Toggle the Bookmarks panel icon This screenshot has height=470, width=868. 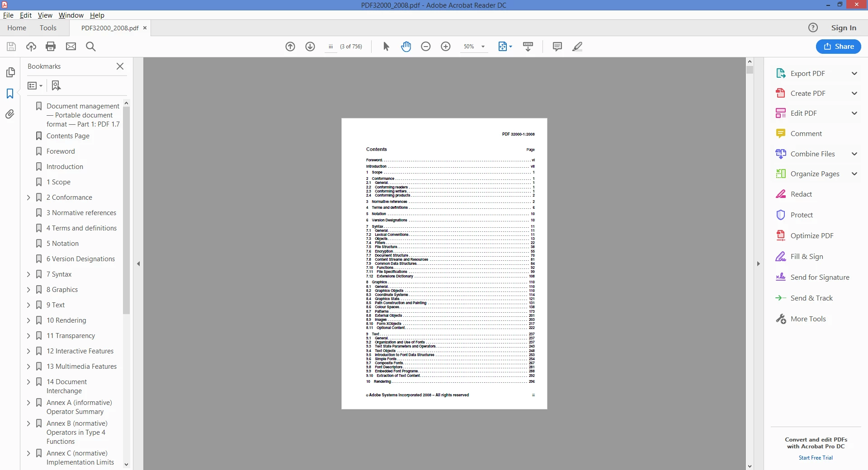click(x=10, y=94)
